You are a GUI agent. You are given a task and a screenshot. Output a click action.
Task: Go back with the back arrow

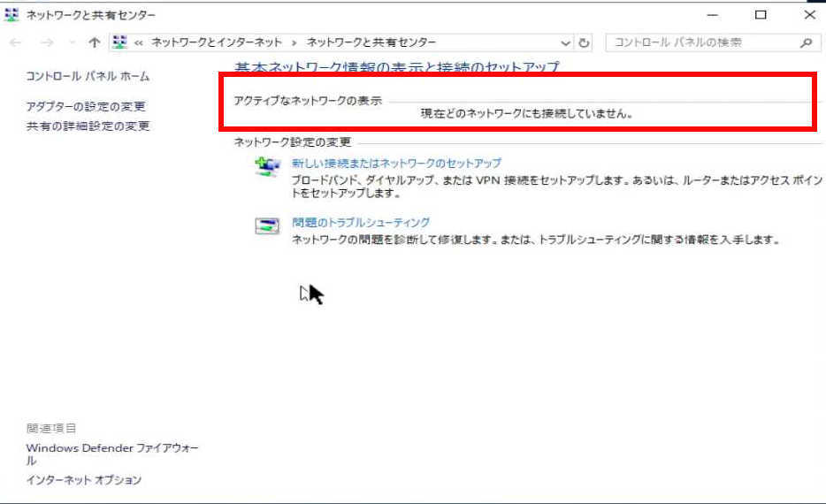point(16,42)
